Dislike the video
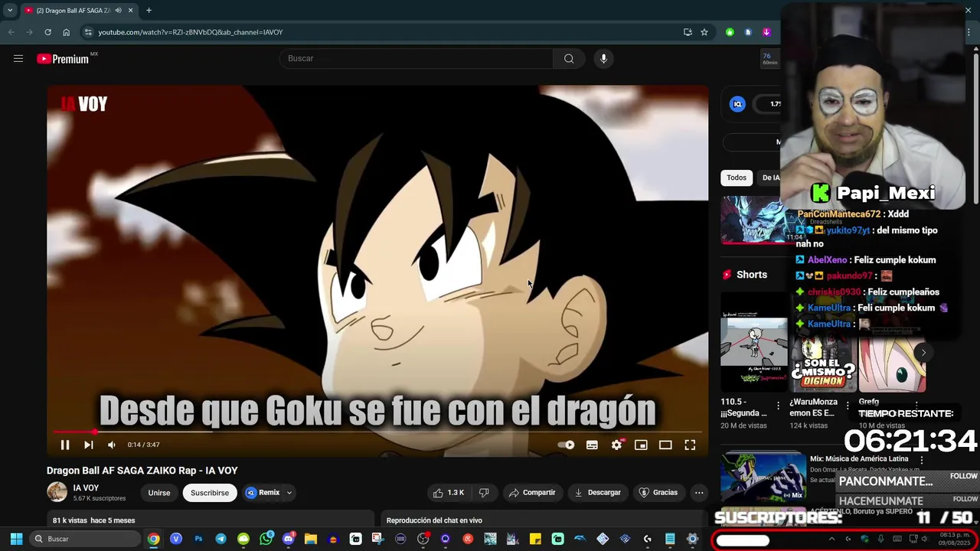 (484, 493)
